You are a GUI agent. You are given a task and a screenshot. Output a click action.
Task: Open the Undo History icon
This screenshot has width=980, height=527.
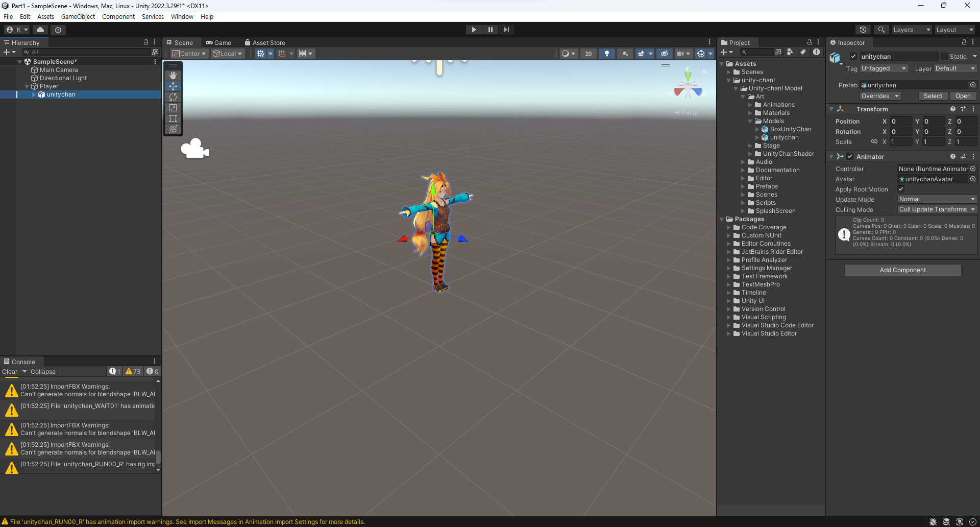[863, 30]
